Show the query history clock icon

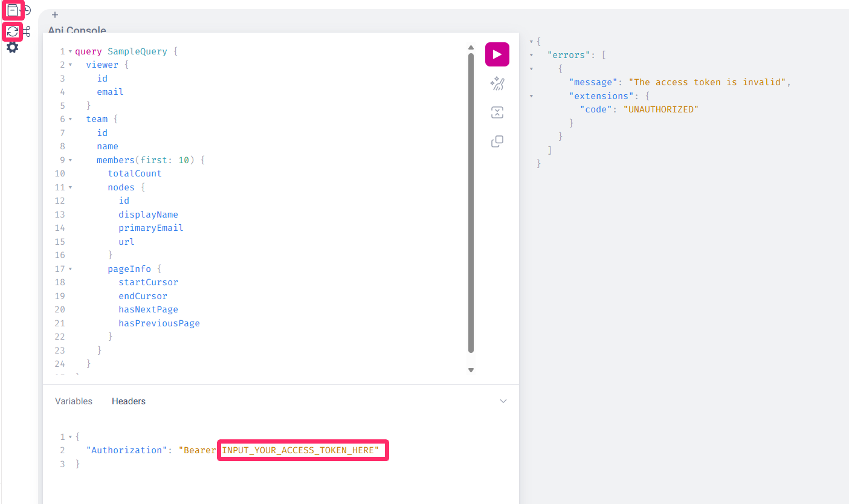[26, 10]
